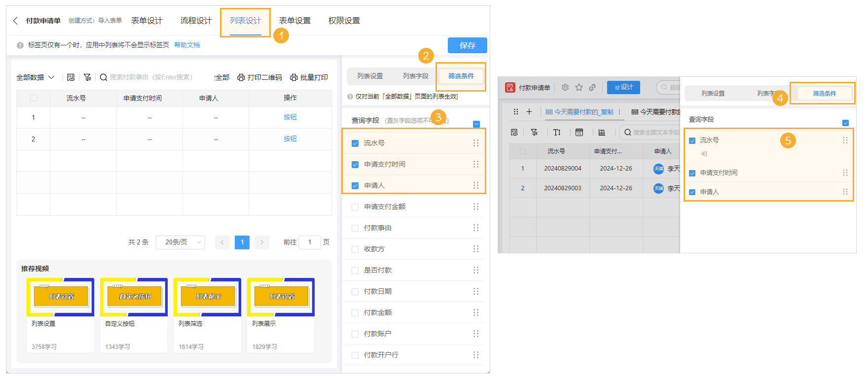Click drag handle for 申请人 in left query fields
Screen dimensions: 868x379
[x=476, y=185]
